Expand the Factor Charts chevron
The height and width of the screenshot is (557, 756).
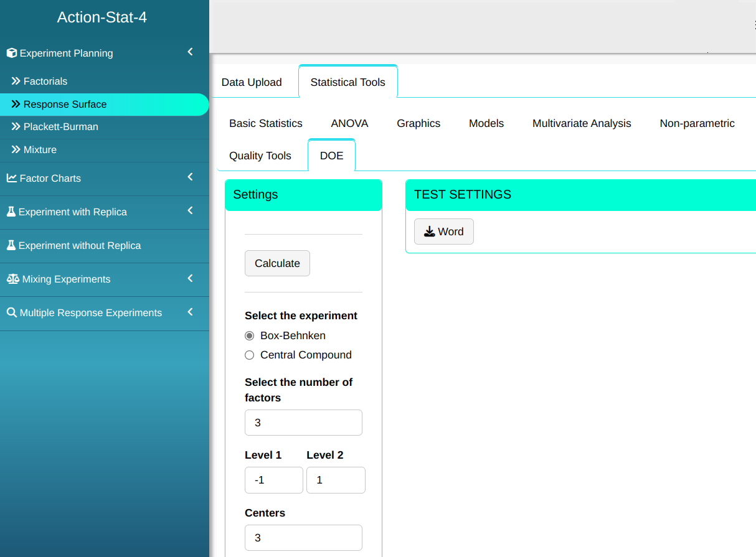click(x=191, y=177)
